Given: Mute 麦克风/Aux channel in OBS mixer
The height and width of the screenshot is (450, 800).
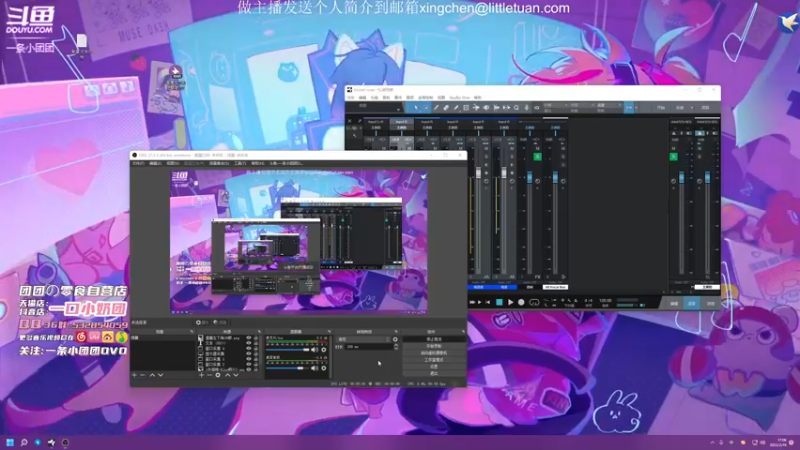Looking at the screenshot, I should (x=314, y=350).
